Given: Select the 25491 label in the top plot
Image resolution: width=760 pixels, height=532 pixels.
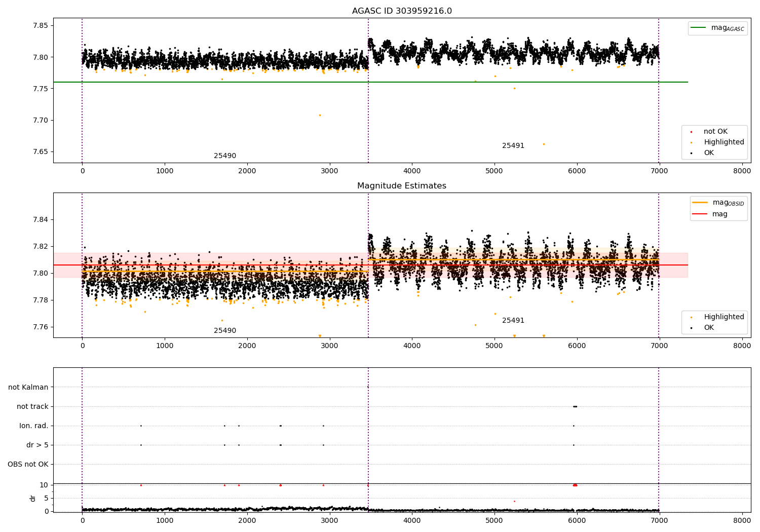Looking at the screenshot, I should click(513, 146).
